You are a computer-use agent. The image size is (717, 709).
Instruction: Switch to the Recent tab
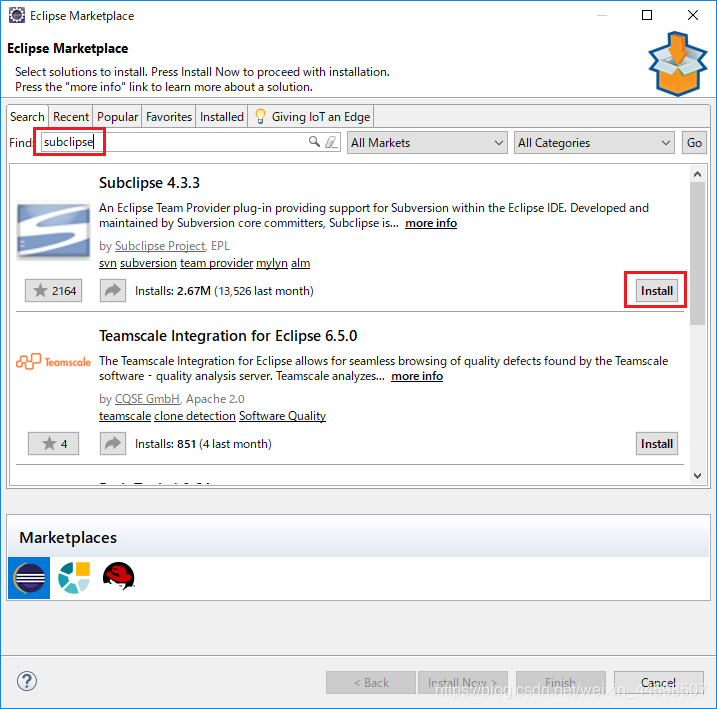point(71,117)
